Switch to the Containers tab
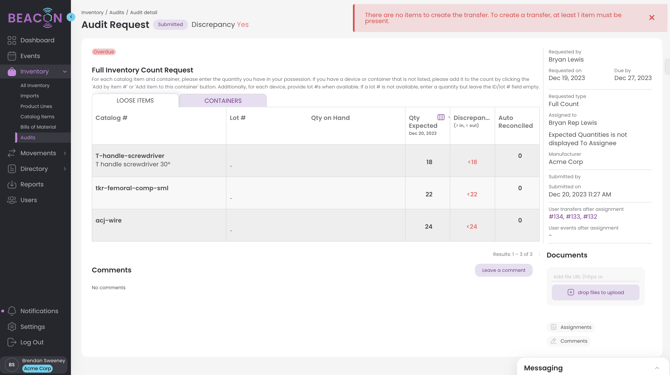The width and height of the screenshot is (670, 375). [x=223, y=101]
